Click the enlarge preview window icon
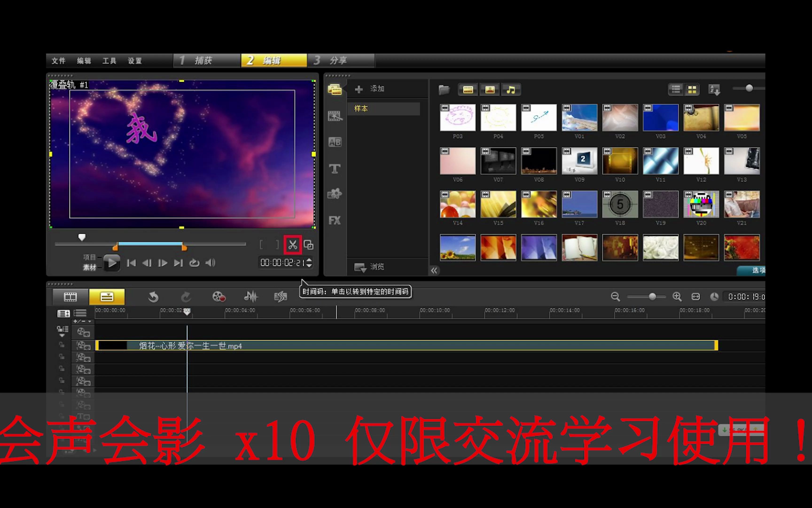This screenshot has width=812, height=508. [x=308, y=245]
